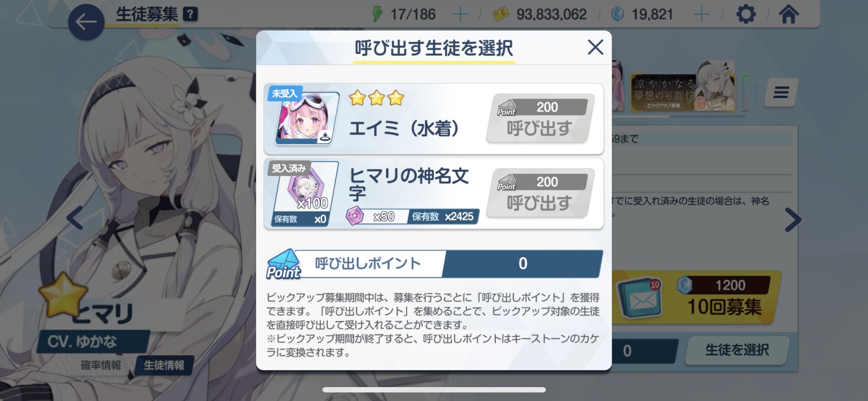Add gems with plus beside 19,821

coord(701,14)
